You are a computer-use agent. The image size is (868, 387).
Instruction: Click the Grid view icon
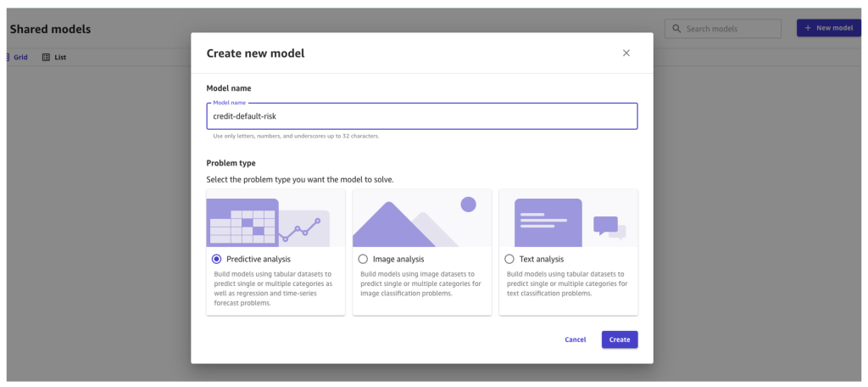8,57
